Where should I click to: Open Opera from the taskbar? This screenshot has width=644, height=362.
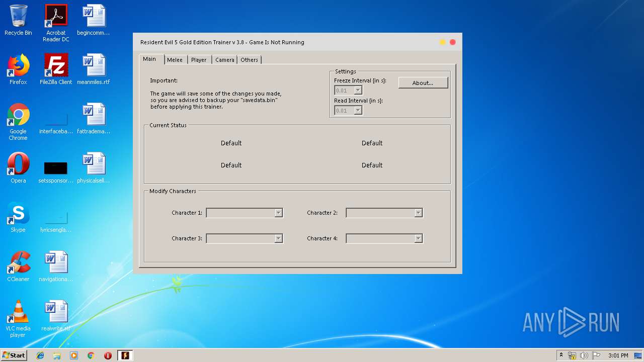tap(108, 355)
